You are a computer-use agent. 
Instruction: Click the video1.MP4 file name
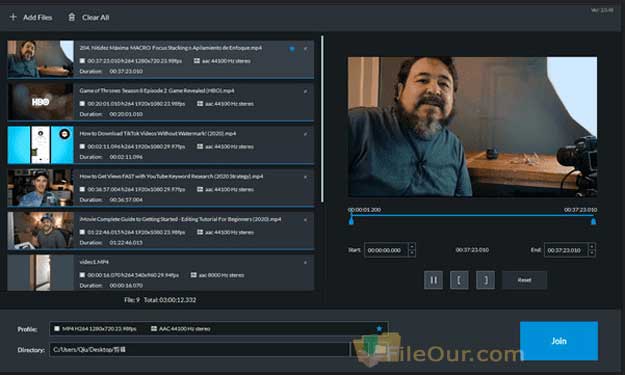click(x=94, y=262)
